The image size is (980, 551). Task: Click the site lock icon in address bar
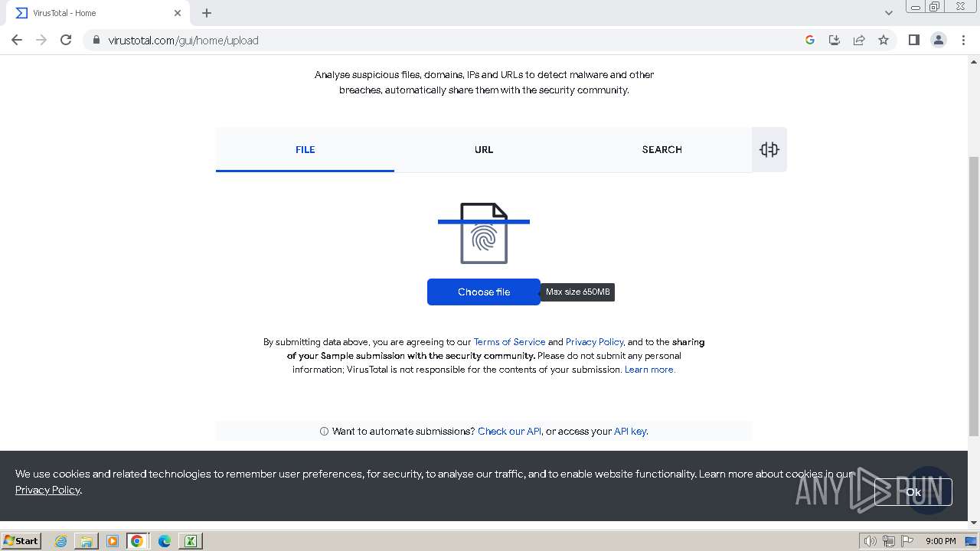96,41
